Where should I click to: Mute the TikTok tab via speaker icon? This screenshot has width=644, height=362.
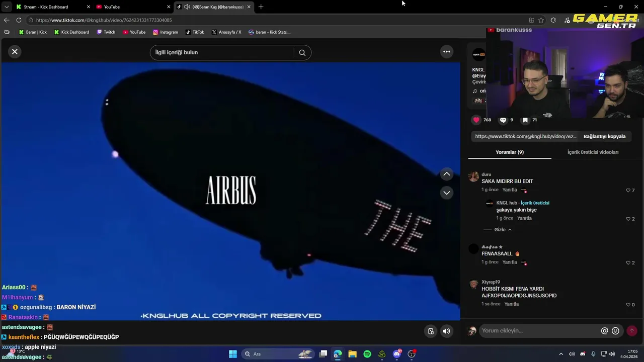(187, 7)
